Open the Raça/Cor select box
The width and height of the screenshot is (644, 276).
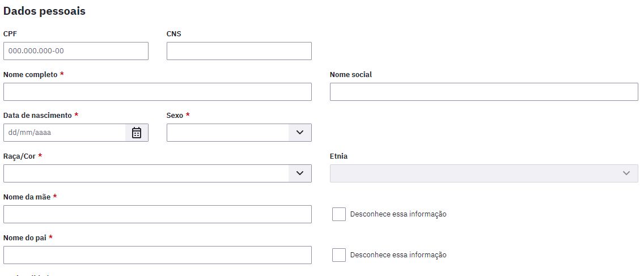pos(157,173)
